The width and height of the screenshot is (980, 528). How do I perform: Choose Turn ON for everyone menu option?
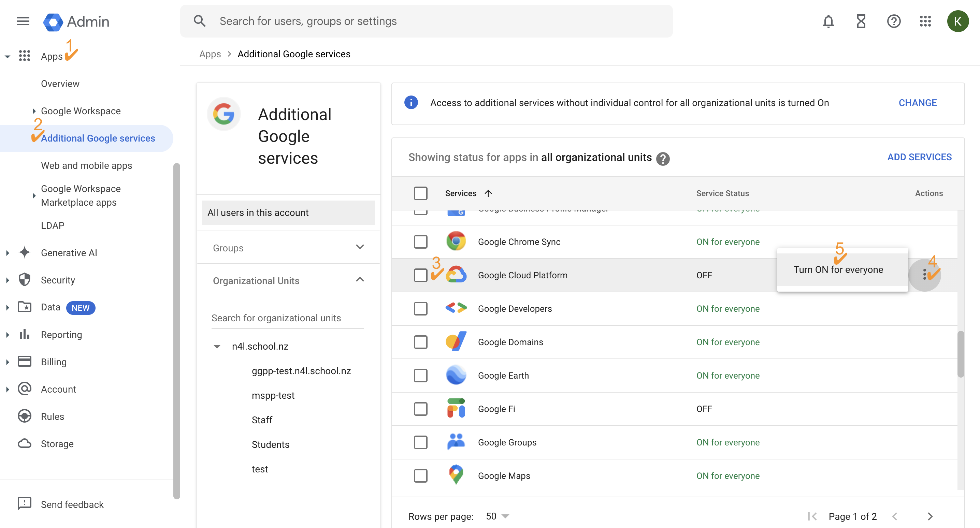click(838, 269)
